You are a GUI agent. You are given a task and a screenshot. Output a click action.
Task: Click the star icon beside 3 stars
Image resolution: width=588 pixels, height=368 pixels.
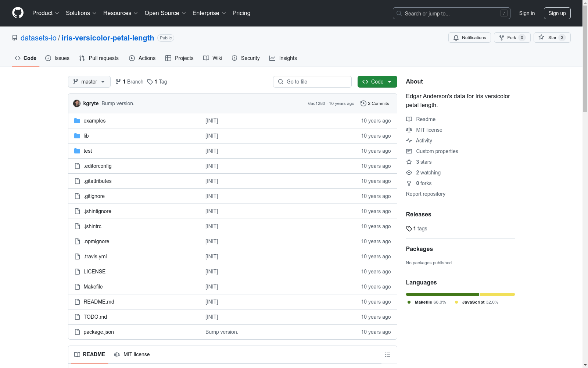pyautogui.click(x=409, y=162)
